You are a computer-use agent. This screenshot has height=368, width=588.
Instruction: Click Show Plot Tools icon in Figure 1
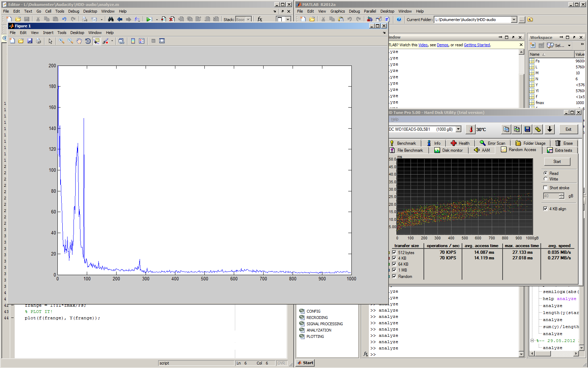pyautogui.click(x=162, y=41)
